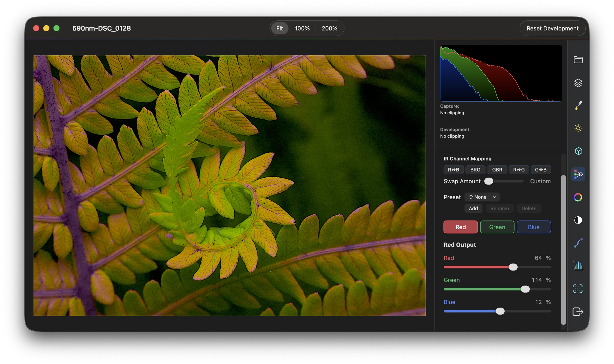Apply the R↔B channel swap

click(x=453, y=170)
